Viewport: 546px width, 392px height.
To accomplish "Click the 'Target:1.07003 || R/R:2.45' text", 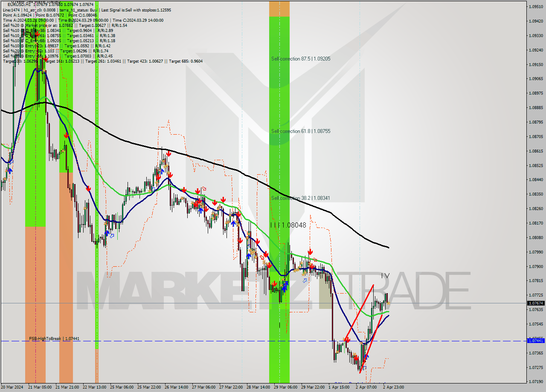I will 88,56.
